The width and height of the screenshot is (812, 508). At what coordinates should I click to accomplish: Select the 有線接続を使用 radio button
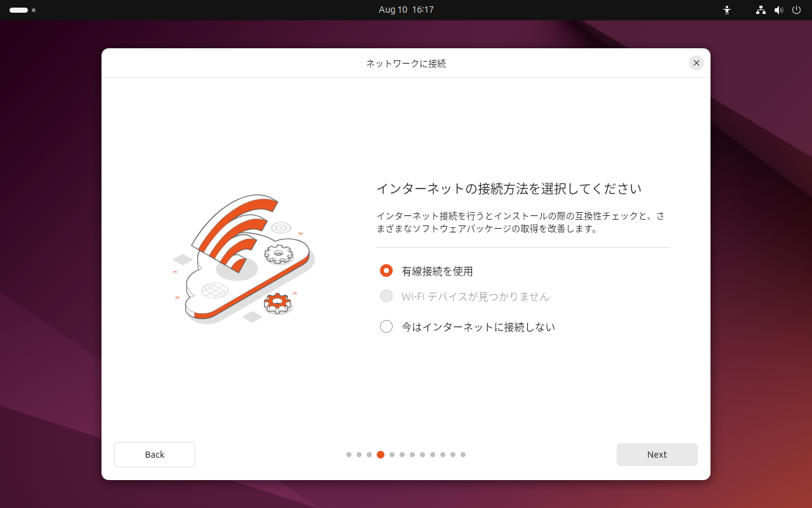point(386,271)
